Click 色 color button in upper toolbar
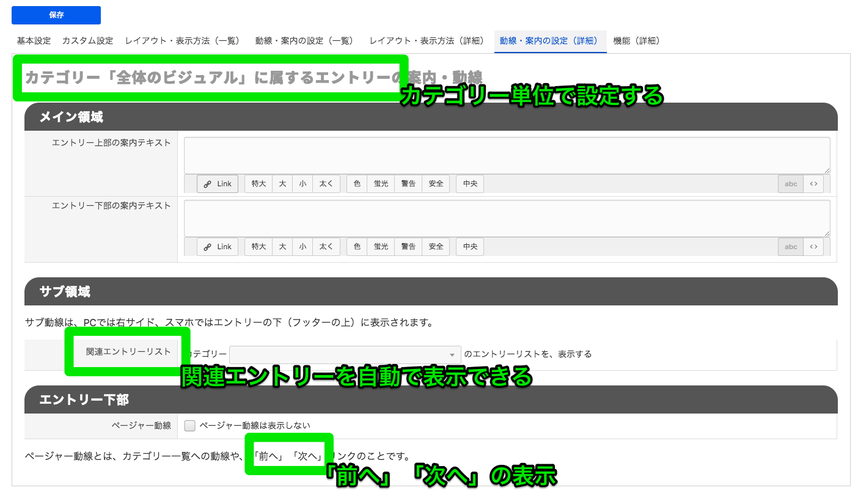The image size is (858, 496). (357, 184)
